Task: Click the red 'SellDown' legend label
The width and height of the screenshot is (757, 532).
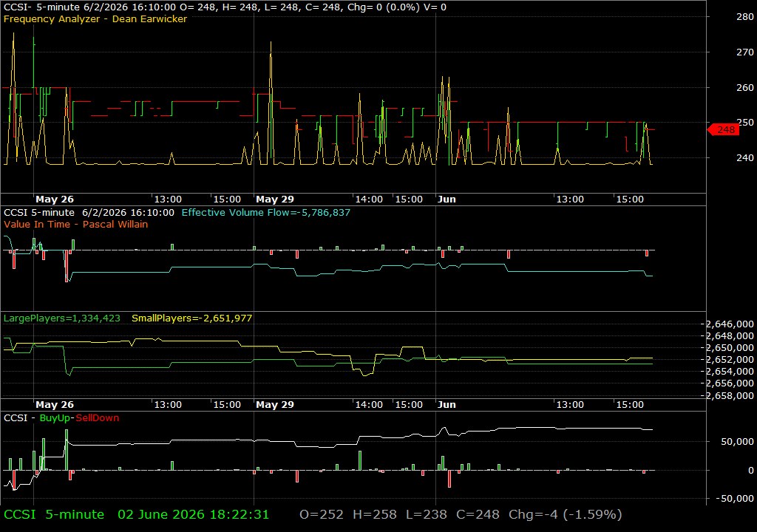Action: click(x=97, y=417)
